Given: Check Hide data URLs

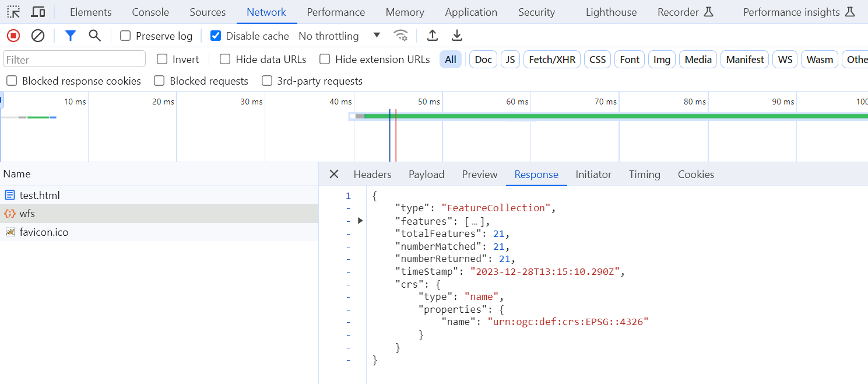Looking at the screenshot, I should coord(225,59).
